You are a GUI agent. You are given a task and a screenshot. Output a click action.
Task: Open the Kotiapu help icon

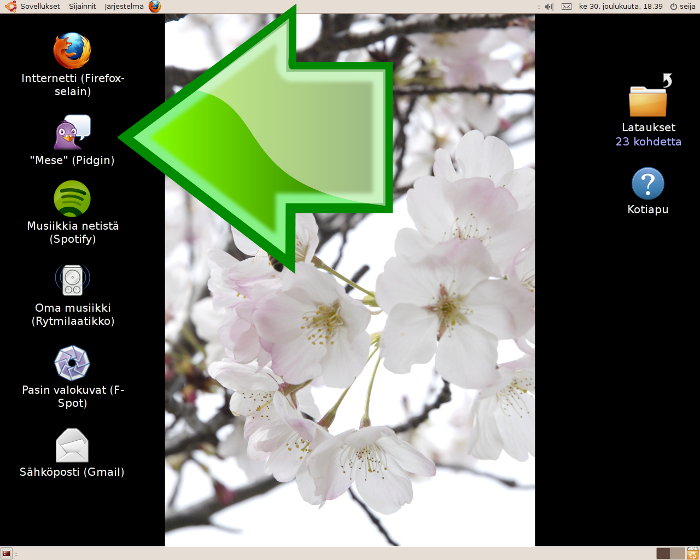648,184
